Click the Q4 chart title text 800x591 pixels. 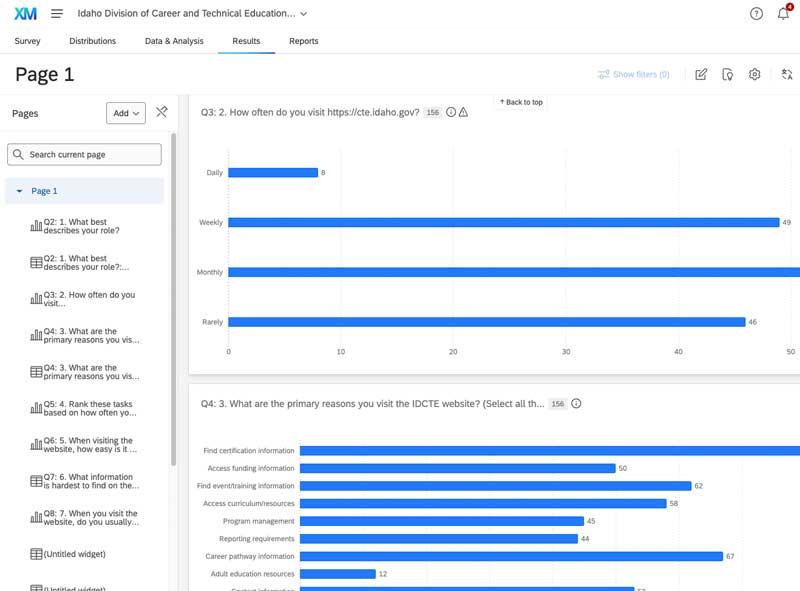point(372,404)
